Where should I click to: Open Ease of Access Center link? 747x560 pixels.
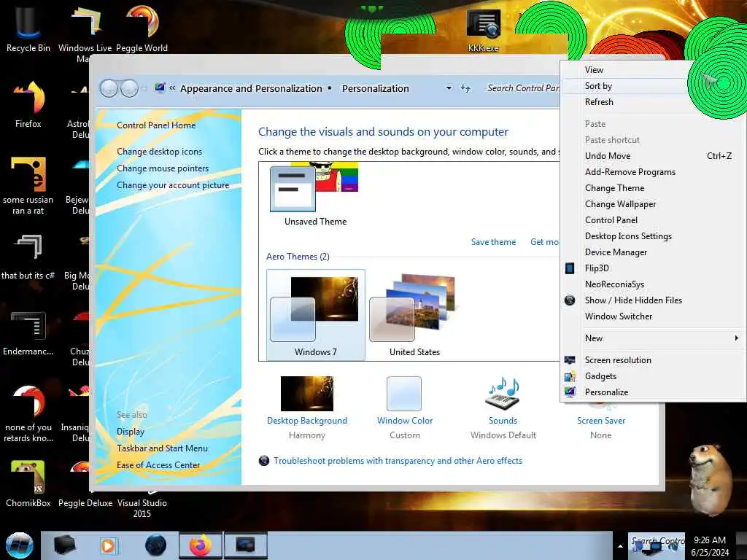coord(158,464)
